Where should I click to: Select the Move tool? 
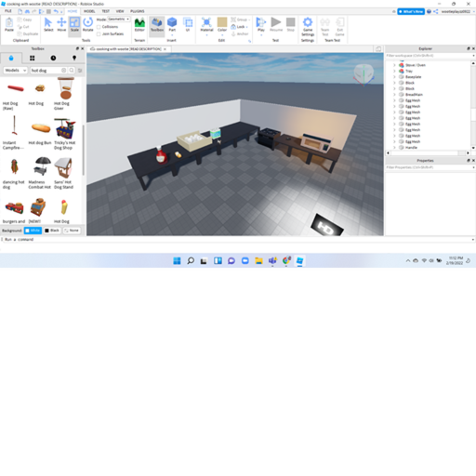(x=61, y=24)
